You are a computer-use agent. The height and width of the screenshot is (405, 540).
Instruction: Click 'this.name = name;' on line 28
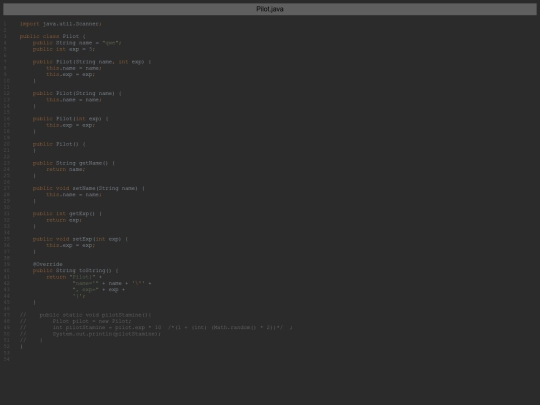pos(74,195)
